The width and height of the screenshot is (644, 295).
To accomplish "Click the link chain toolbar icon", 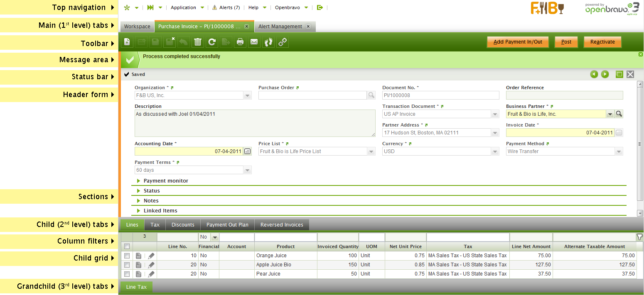I will [x=283, y=42].
